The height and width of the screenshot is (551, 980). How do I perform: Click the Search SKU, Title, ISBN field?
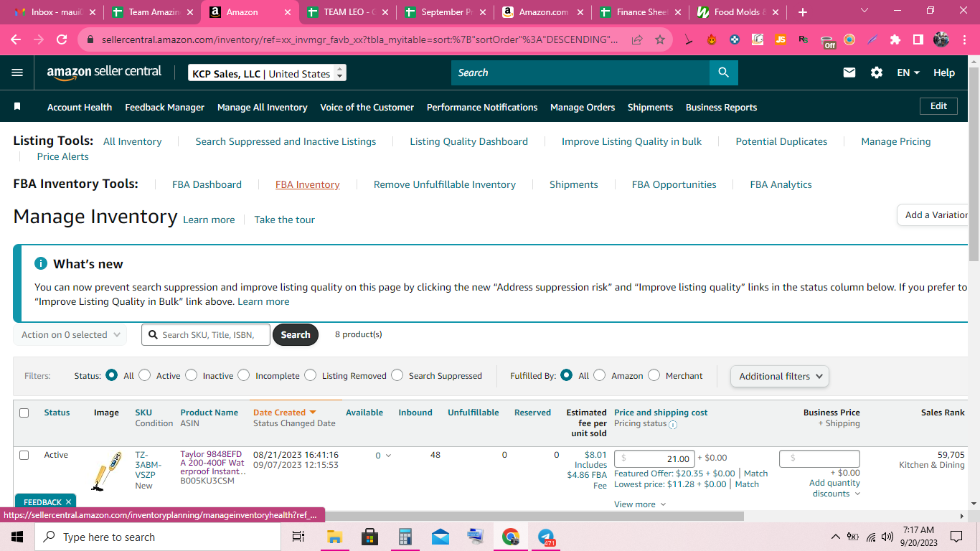206,335
